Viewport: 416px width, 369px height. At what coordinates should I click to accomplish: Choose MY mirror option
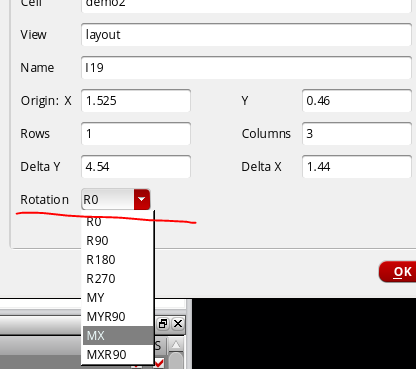tap(118, 298)
